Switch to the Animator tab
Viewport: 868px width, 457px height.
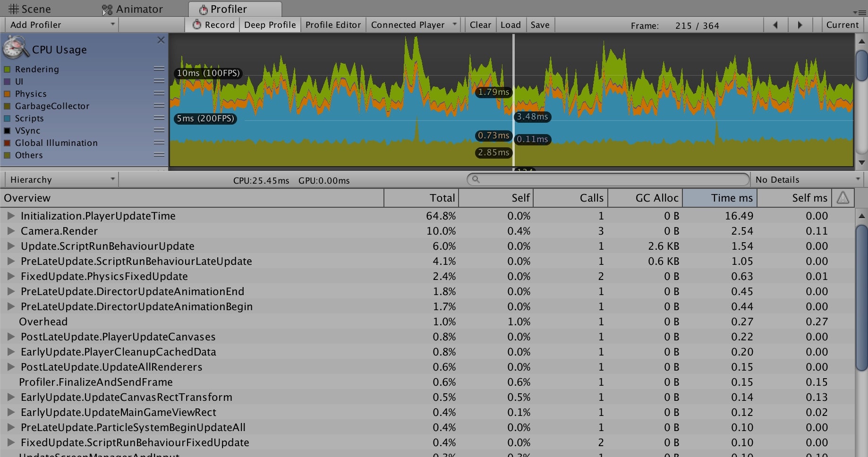pyautogui.click(x=133, y=9)
